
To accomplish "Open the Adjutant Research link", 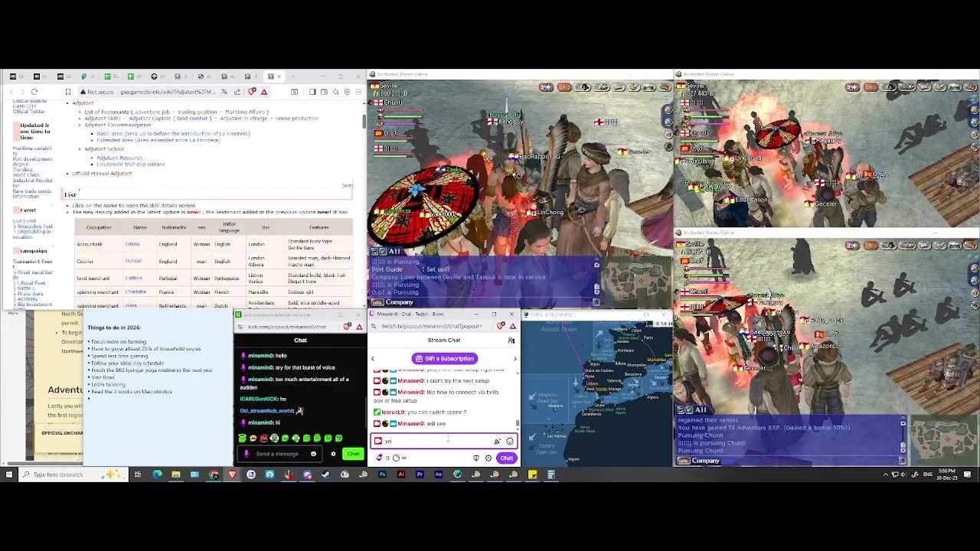I will point(119,158).
